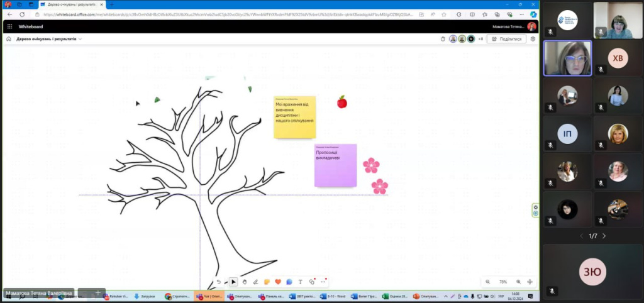This screenshot has width=644, height=303.
Task: Show the +8 additional collaborators
Action: [x=480, y=39]
